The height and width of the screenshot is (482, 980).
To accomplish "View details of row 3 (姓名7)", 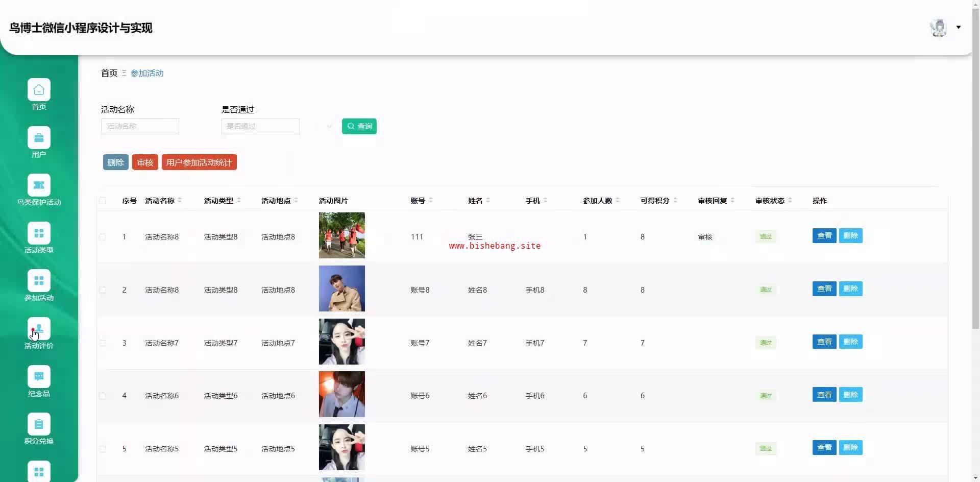I will [824, 342].
